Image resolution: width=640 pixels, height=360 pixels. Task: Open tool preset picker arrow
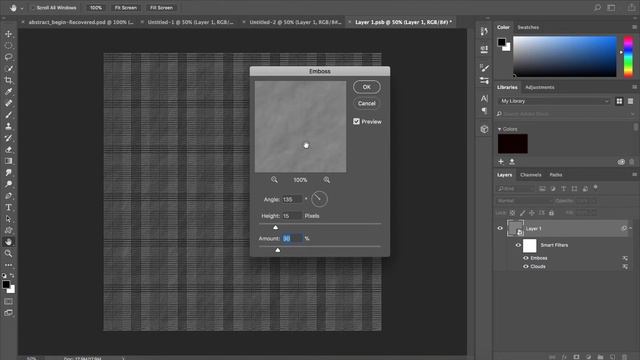(22, 8)
